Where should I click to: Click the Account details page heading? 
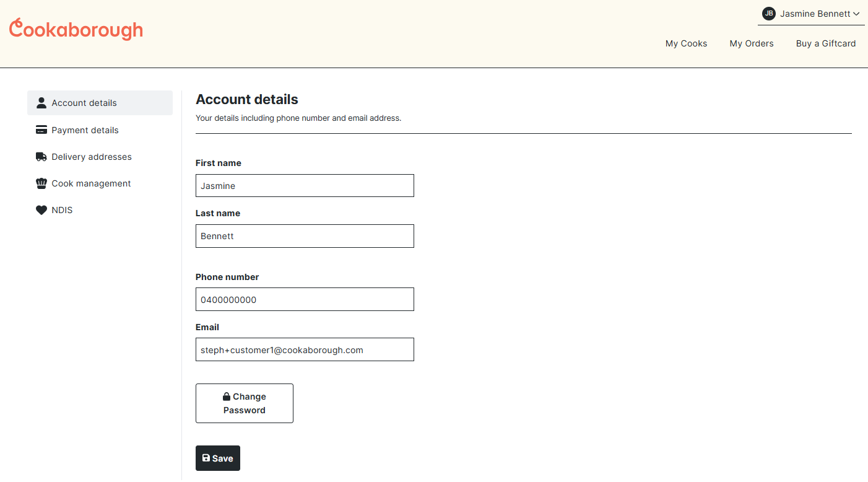pos(247,99)
